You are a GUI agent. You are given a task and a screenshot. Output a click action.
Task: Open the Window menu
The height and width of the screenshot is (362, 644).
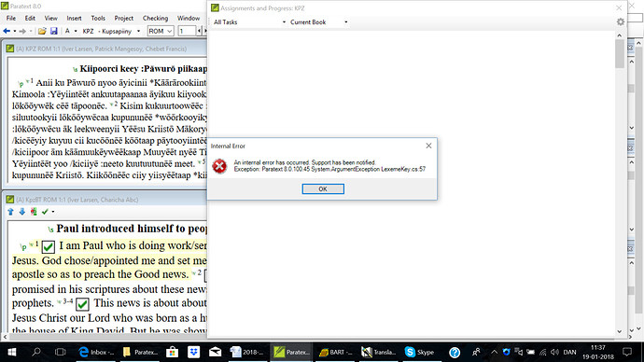[189, 18]
